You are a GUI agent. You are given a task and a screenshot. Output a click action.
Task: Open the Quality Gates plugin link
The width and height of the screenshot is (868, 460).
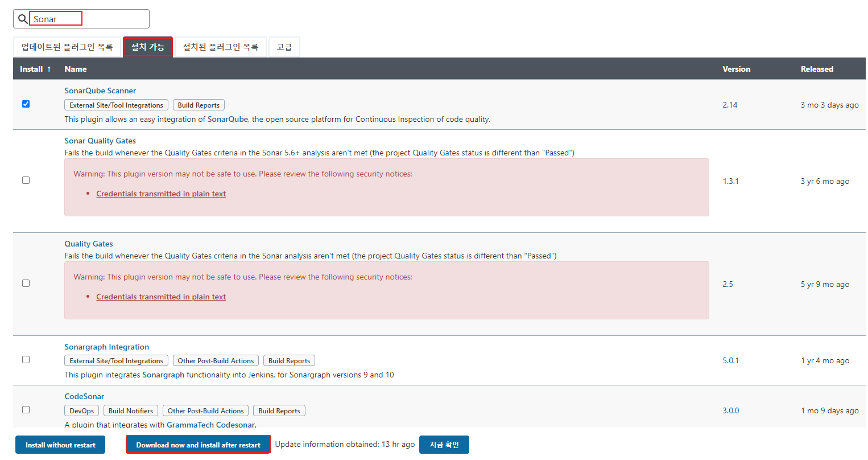89,244
